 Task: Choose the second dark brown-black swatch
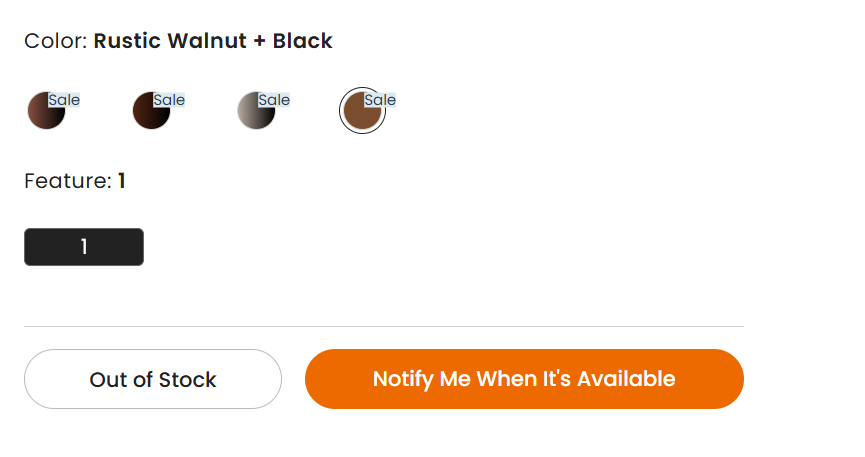[x=150, y=111]
